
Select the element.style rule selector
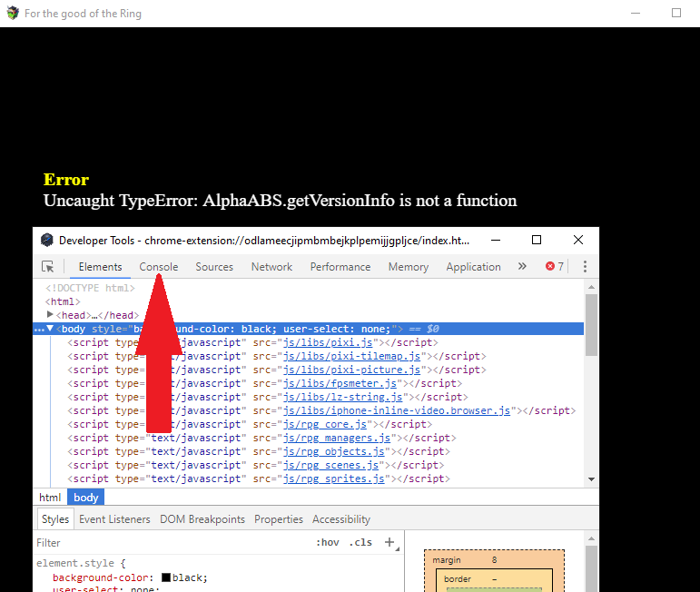pyautogui.click(x=75, y=563)
